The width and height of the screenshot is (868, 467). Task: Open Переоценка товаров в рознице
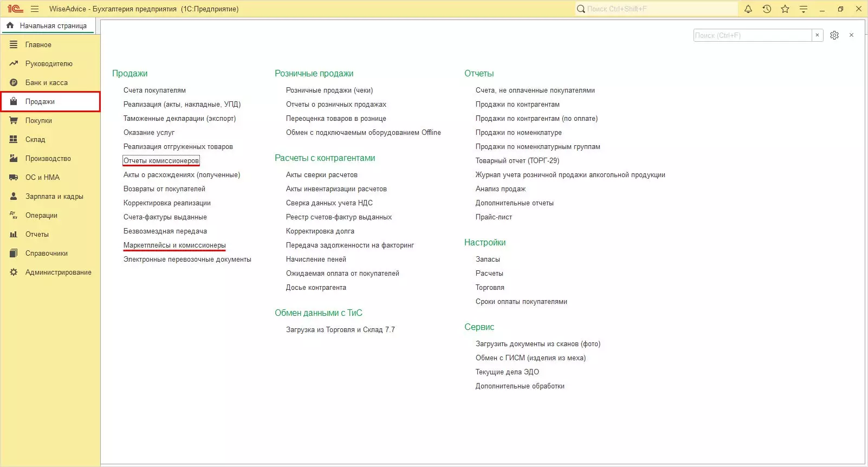(336, 118)
